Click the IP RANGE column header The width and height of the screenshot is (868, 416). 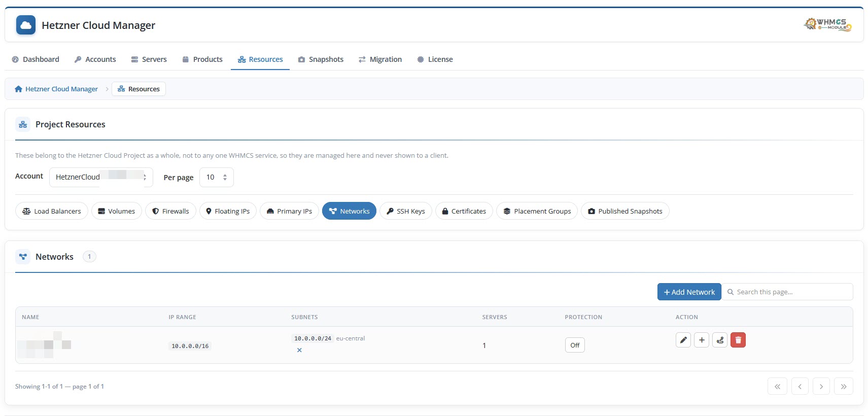[182, 317]
